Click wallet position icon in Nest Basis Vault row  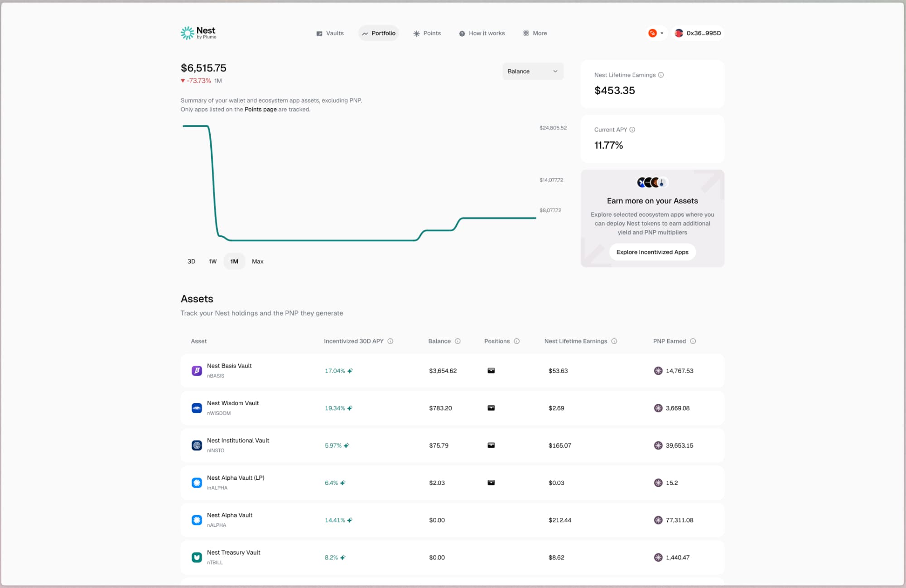click(x=491, y=371)
